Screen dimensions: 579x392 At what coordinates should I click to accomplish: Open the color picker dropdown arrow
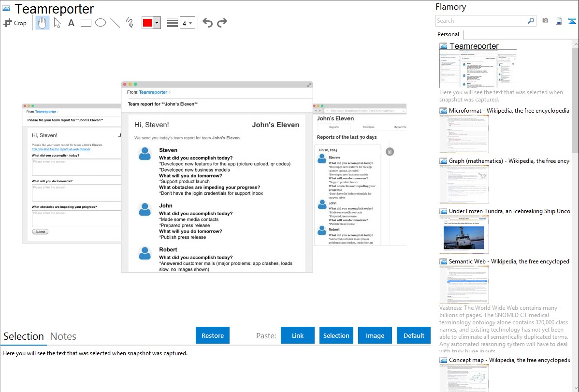pyautogui.click(x=157, y=23)
